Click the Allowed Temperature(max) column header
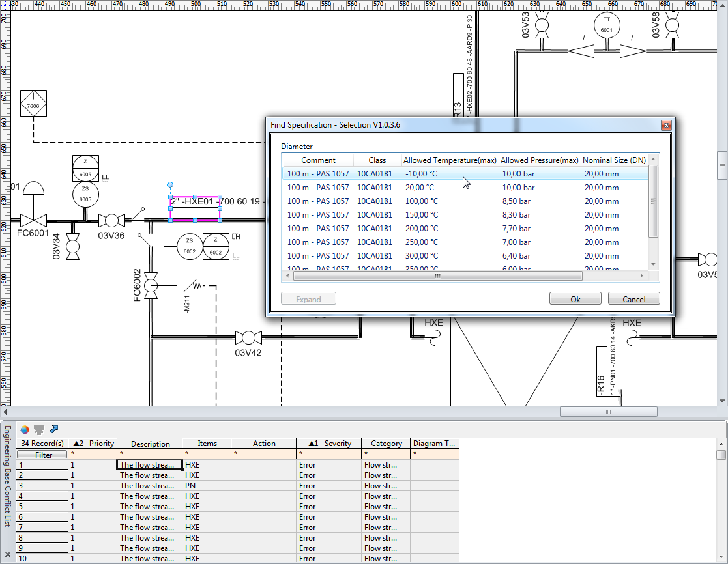728x564 pixels. [450, 160]
